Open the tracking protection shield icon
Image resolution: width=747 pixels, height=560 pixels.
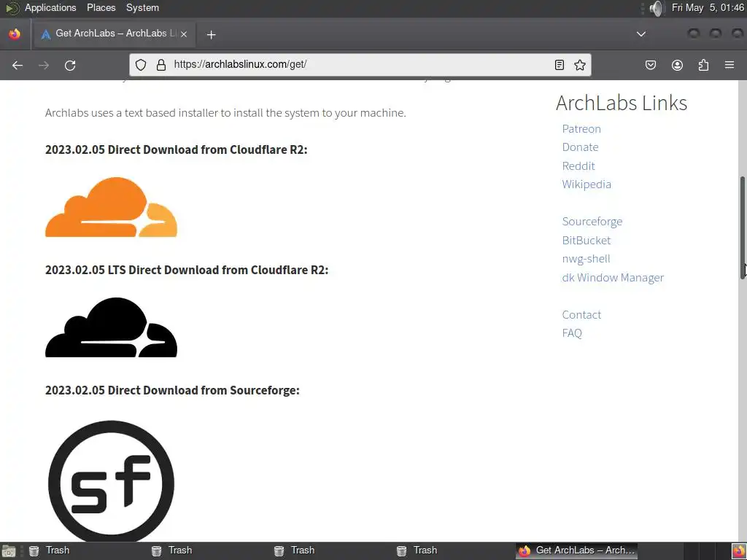pos(141,65)
